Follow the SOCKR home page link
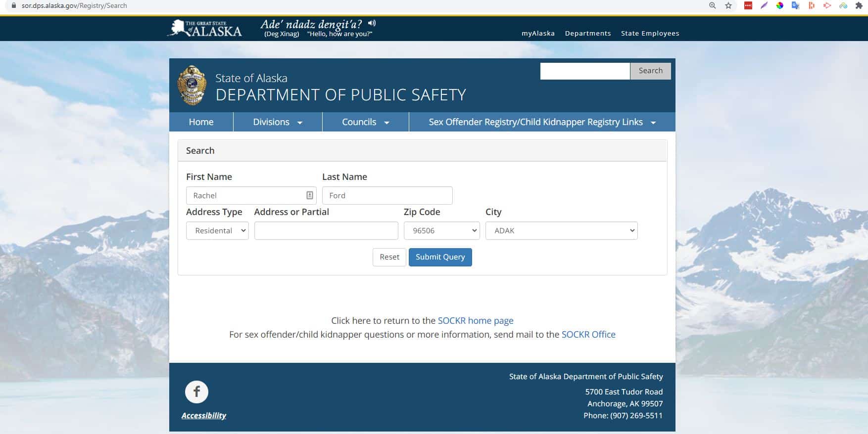Viewport: 868px width, 434px height. pos(475,321)
